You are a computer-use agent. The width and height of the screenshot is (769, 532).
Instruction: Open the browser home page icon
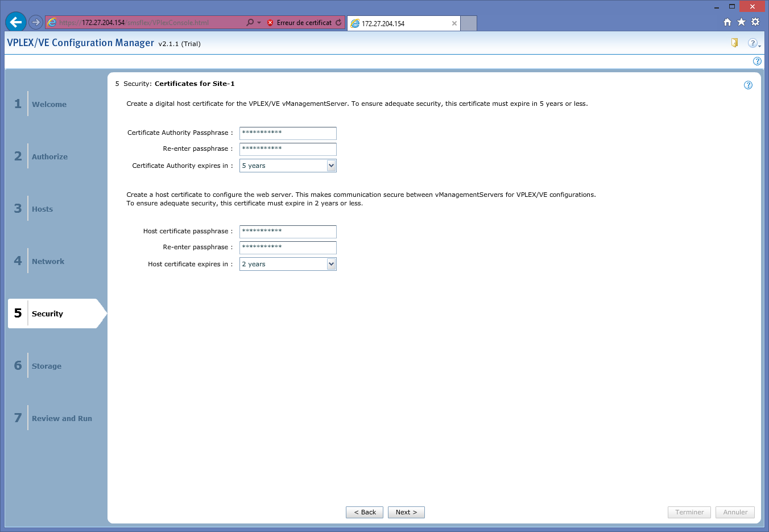coord(727,22)
